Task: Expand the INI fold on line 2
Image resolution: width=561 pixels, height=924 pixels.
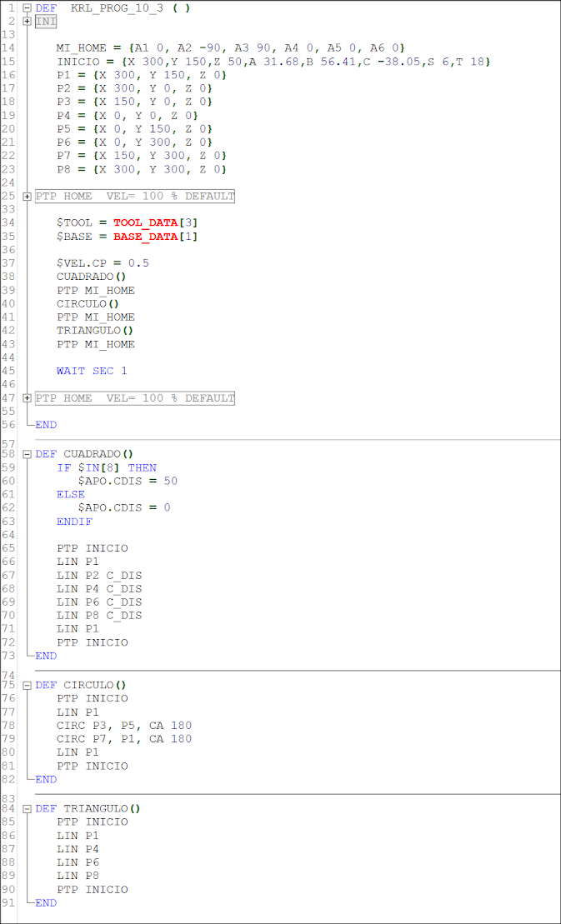Action: click(x=27, y=21)
